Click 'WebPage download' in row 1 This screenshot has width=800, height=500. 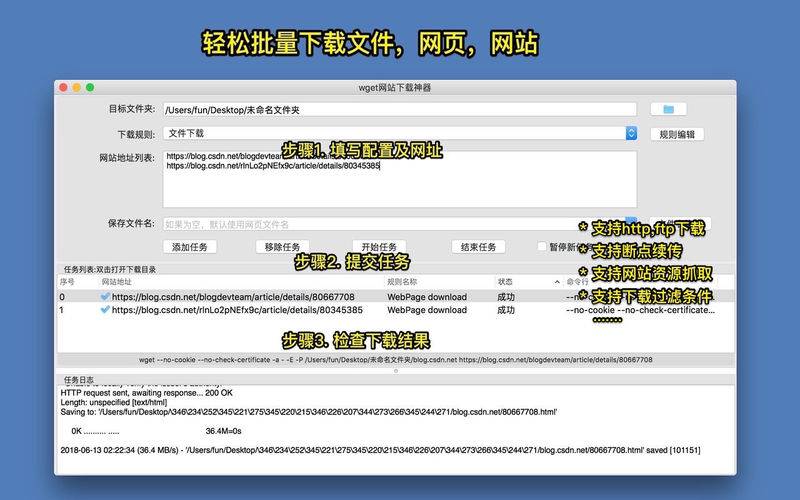(427, 310)
